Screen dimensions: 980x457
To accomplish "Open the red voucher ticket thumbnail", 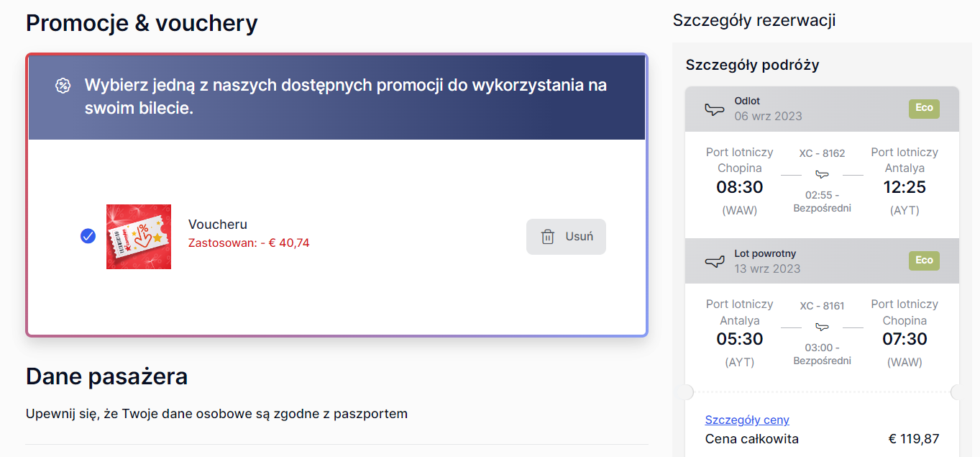I will pyautogui.click(x=139, y=237).
